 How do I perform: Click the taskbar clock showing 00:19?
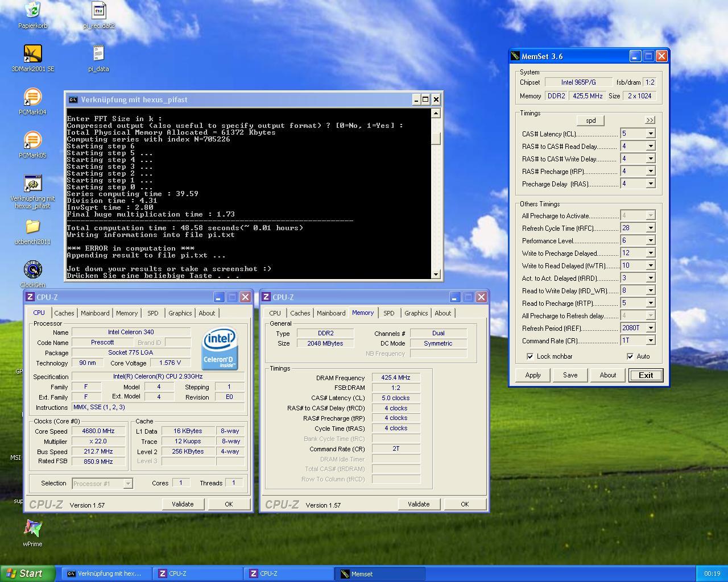click(712, 574)
